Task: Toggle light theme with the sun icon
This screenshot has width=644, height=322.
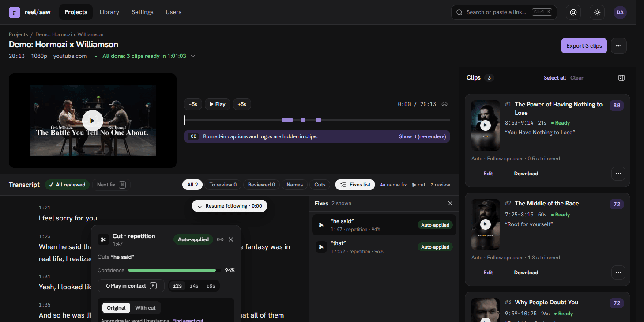Action: pyautogui.click(x=597, y=12)
